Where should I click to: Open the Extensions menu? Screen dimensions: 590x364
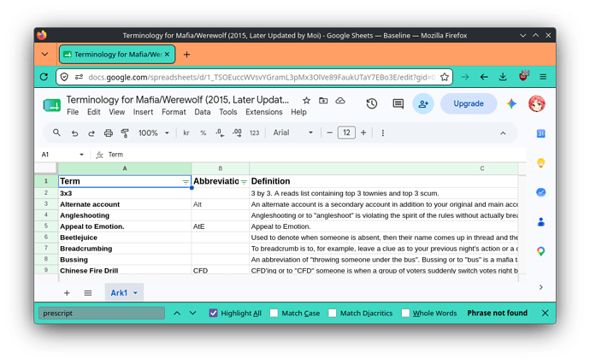[263, 112]
